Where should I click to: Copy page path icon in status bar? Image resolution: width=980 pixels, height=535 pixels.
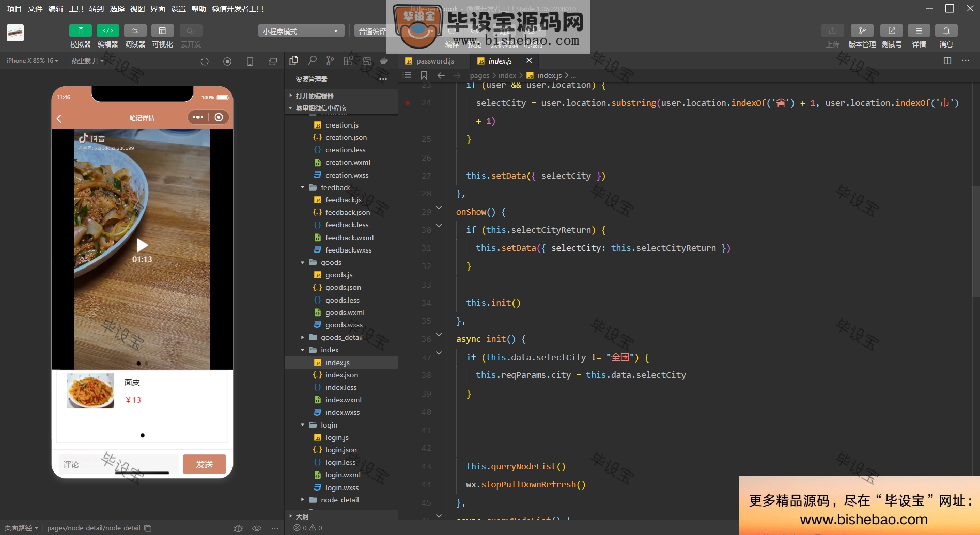148,528
